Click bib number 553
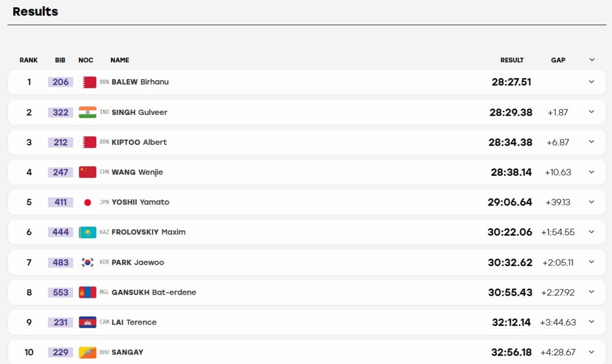 [x=60, y=292]
